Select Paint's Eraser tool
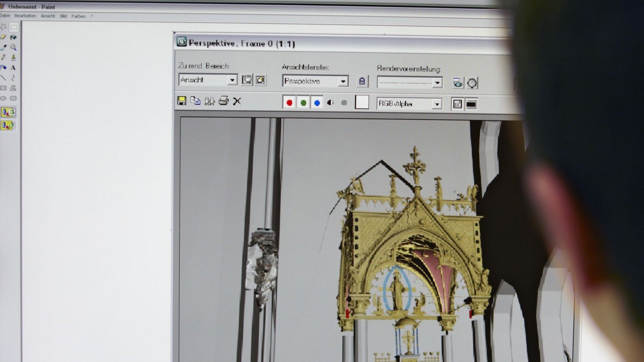Image resolution: width=644 pixels, height=362 pixels. 3,37
